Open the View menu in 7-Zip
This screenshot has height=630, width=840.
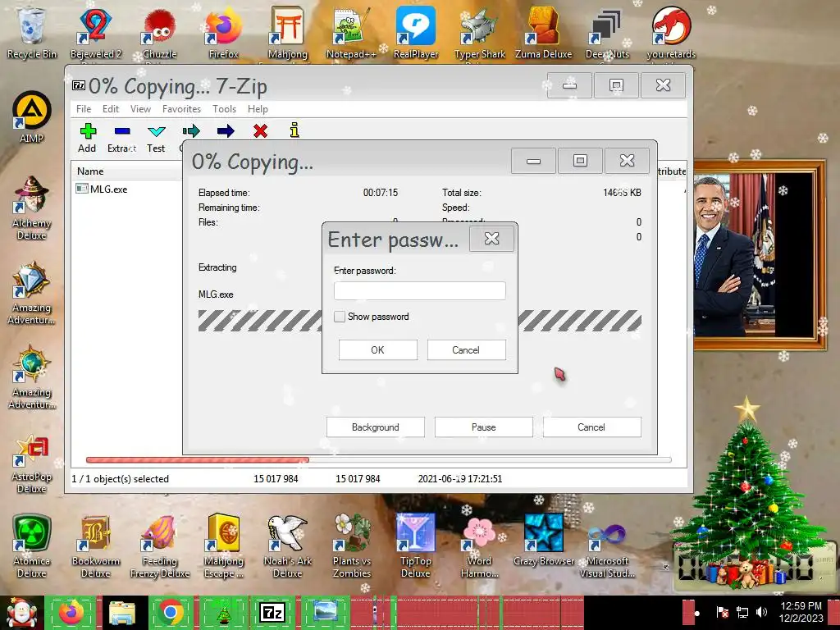tap(140, 109)
